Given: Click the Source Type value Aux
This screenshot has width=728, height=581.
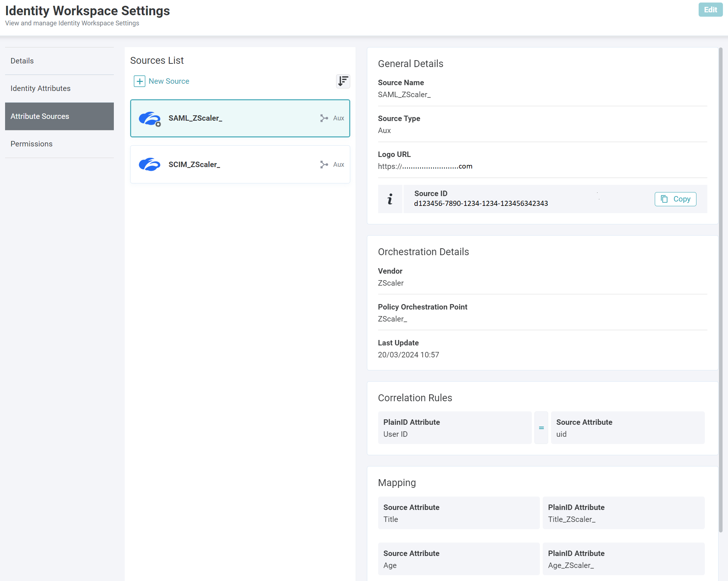Looking at the screenshot, I should tap(384, 130).
